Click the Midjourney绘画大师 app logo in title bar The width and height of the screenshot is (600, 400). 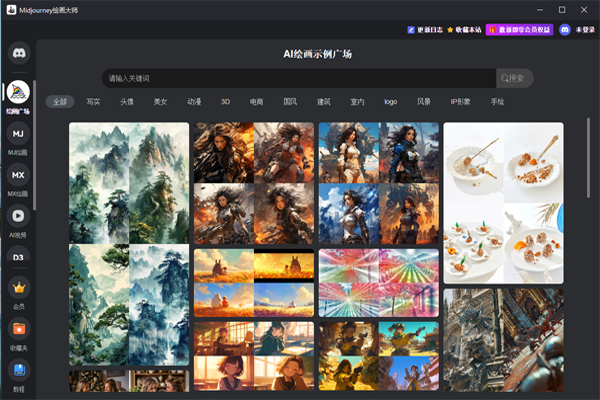pyautogui.click(x=11, y=10)
